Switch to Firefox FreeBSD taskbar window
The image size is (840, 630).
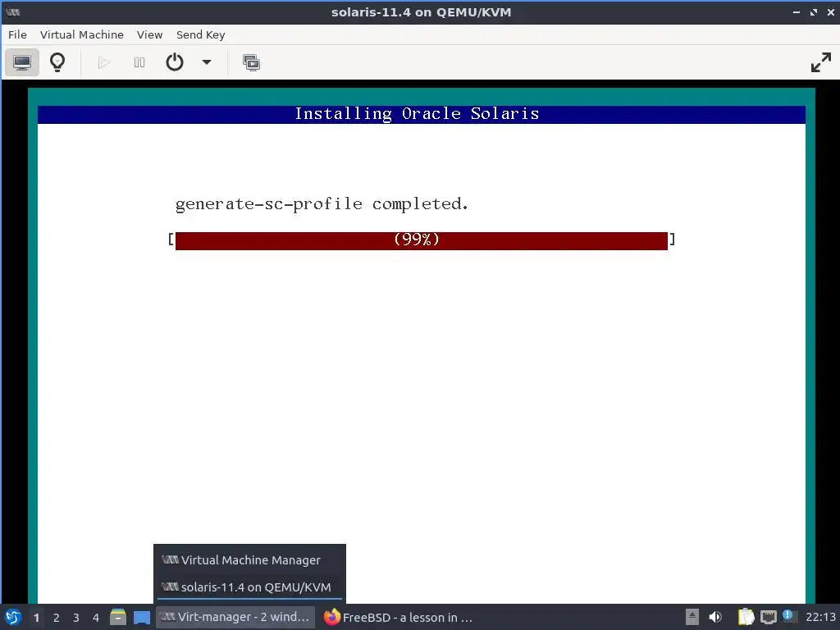[x=399, y=617]
